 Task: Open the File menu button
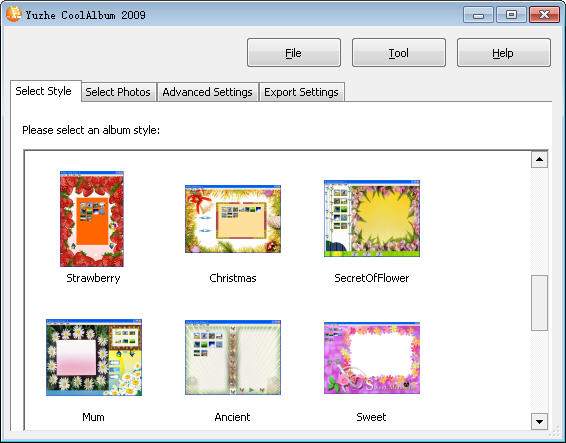point(294,53)
